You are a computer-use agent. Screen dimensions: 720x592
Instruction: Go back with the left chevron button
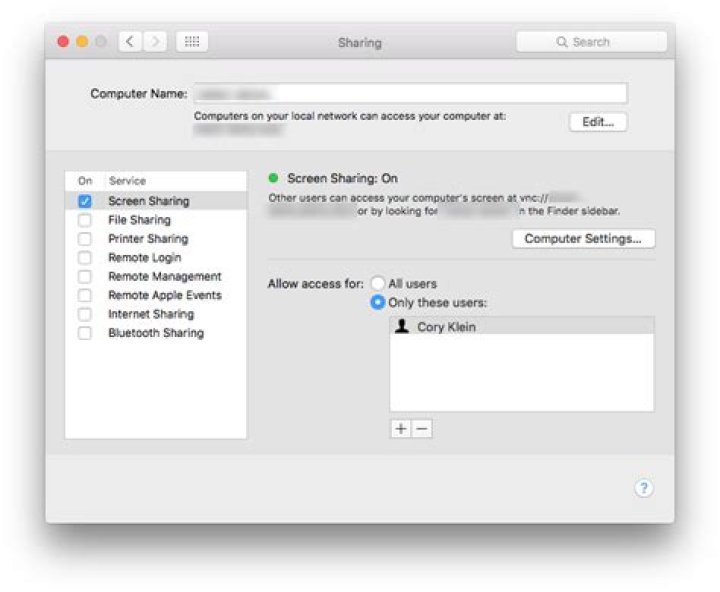130,42
